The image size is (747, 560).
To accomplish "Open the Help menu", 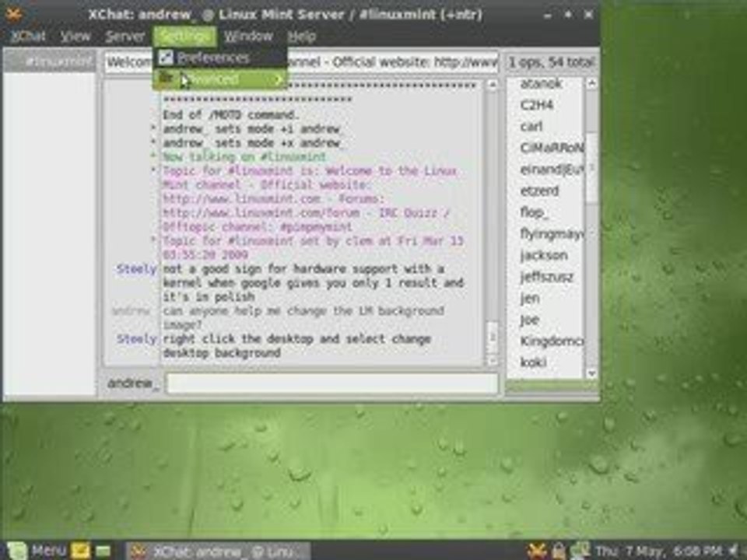I will (302, 37).
